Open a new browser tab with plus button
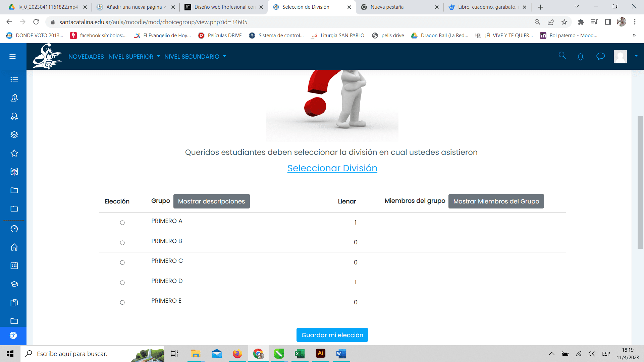The height and width of the screenshot is (362, 644). (x=540, y=7)
